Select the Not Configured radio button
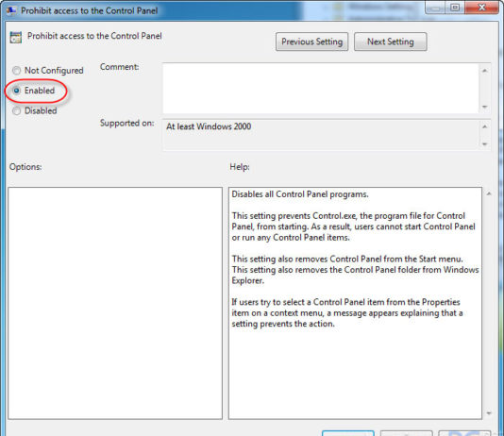The width and height of the screenshot is (504, 436). pos(16,71)
